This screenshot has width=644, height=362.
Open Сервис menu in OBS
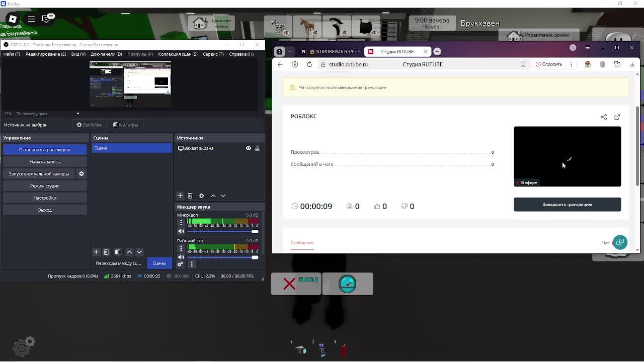(x=213, y=54)
